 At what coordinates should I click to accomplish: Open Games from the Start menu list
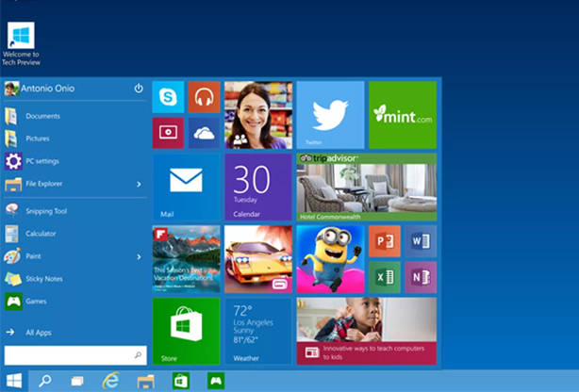75,302
